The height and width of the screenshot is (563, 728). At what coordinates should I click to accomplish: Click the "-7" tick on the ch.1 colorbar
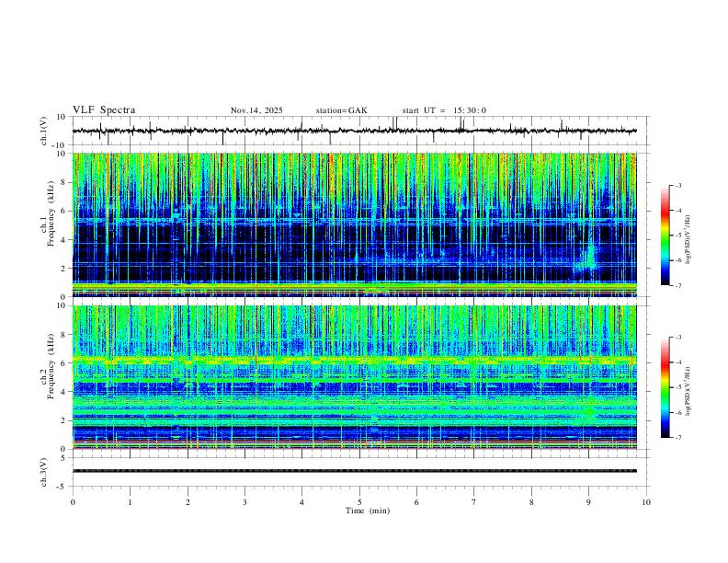(677, 285)
